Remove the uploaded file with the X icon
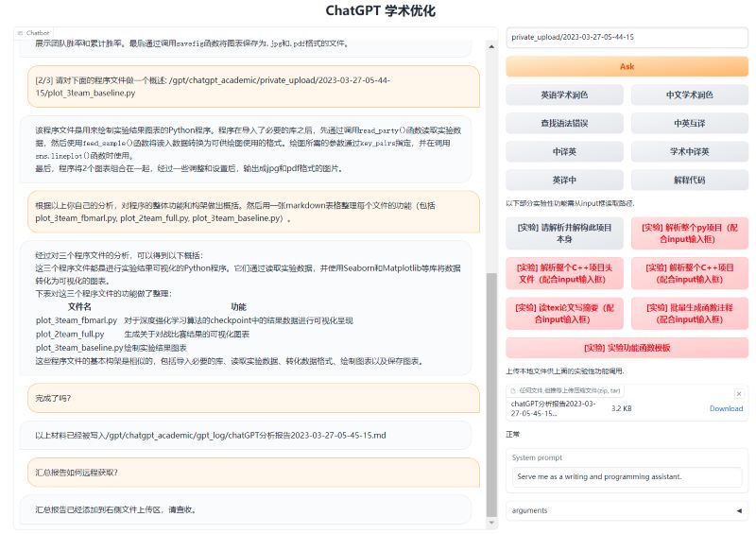 coord(738,393)
